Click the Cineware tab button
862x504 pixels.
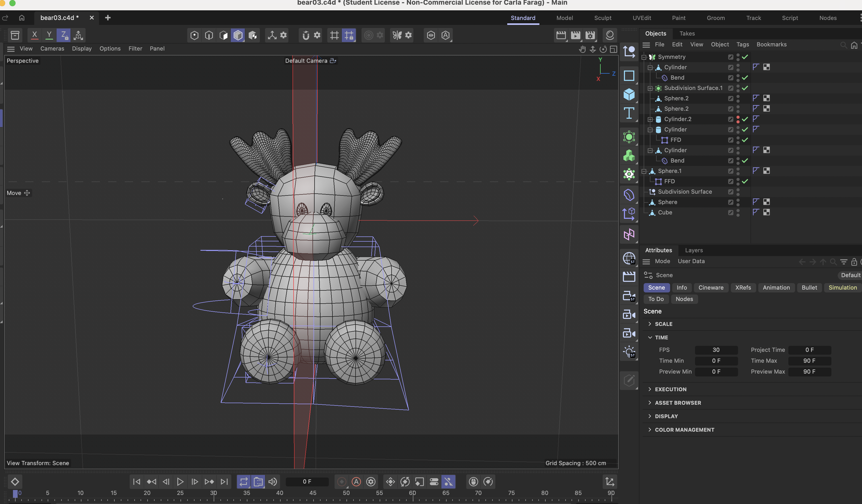(x=711, y=288)
